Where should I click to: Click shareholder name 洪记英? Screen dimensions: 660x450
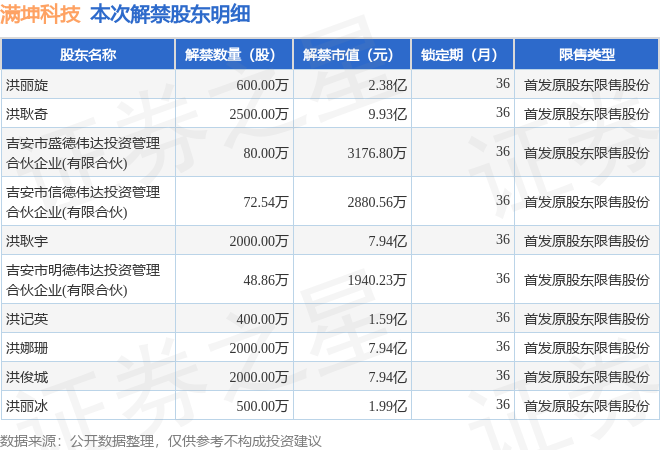[27, 319]
